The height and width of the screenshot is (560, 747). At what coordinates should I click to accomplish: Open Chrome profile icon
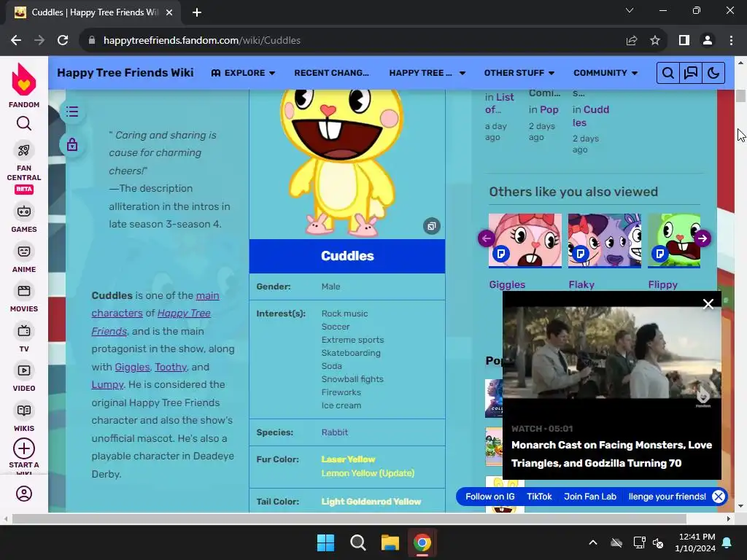click(x=708, y=41)
